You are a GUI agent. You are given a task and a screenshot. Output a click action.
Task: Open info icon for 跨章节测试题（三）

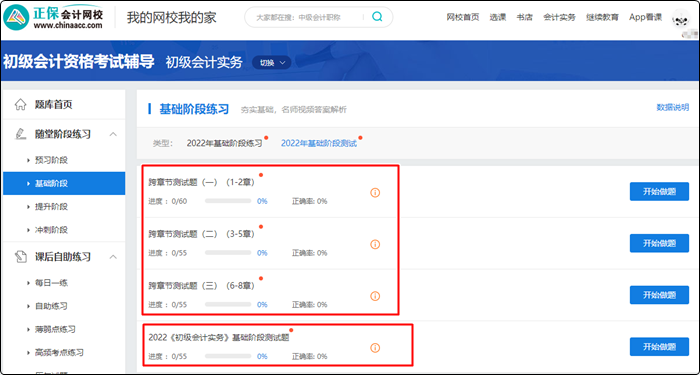pyautogui.click(x=375, y=296)
